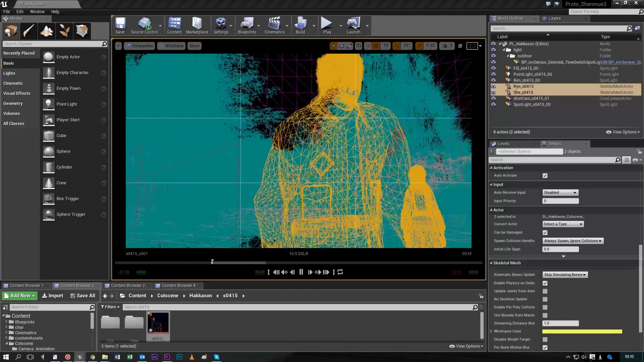Open Filters dropdown in Content Browser

tap(110, 307)
